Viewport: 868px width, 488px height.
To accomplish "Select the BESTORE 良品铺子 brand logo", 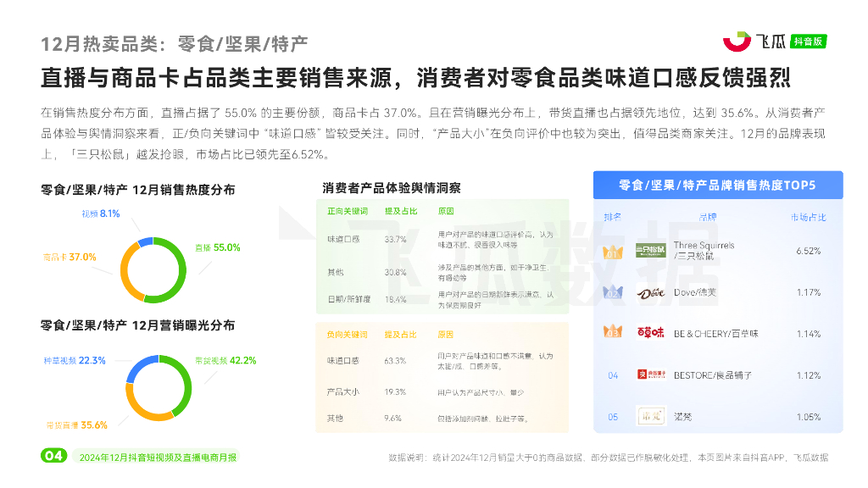I will [x=650, y=374].
